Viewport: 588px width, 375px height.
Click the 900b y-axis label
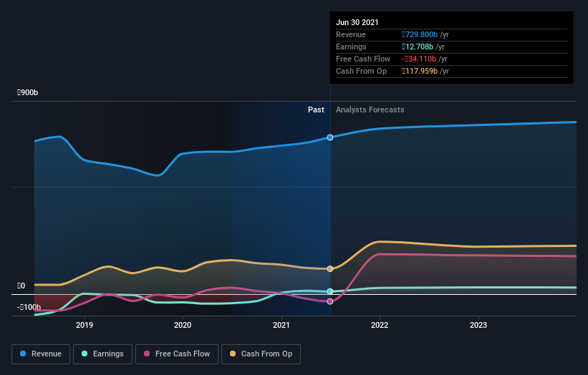click(27, 92)
